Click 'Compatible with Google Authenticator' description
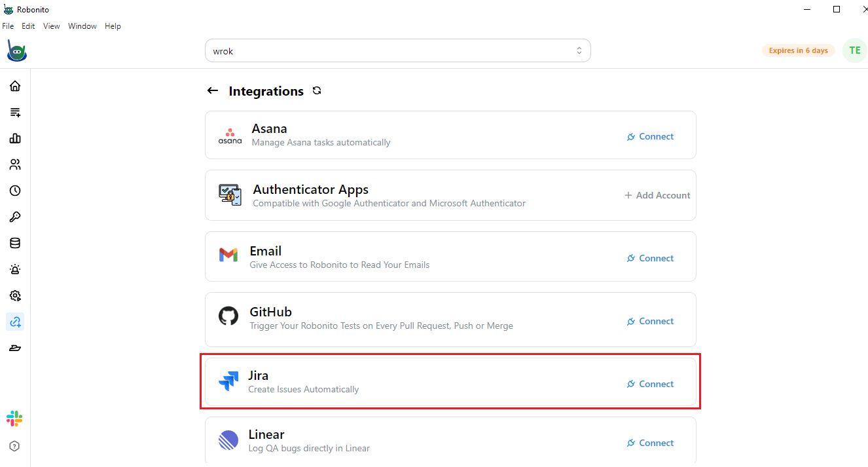The image size is (868, 467). point(389,203)
